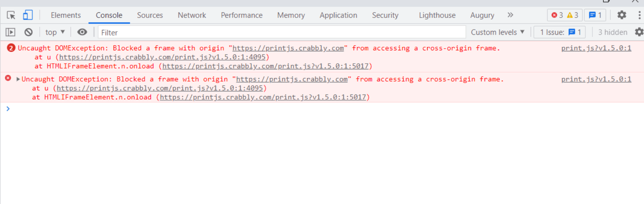Show the 3 hidden messages

612,32
